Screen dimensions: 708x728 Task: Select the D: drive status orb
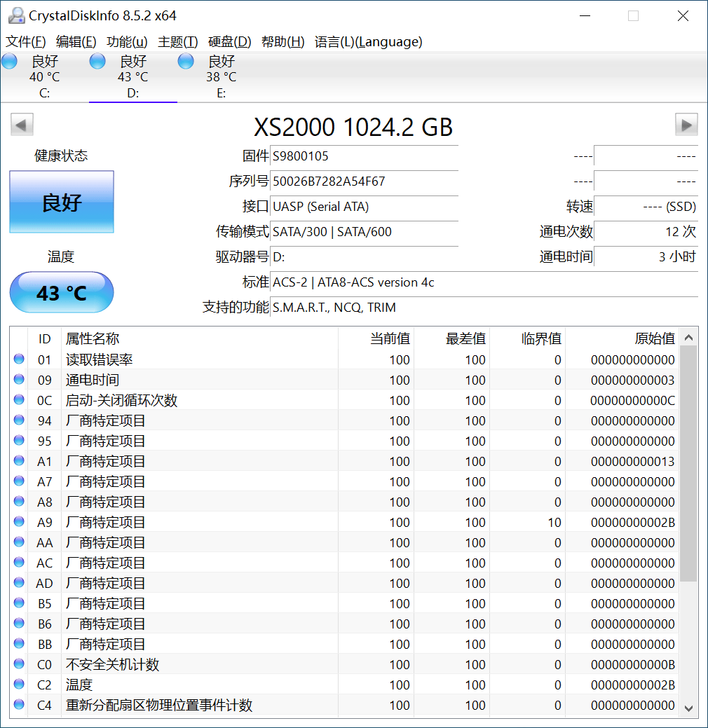pyautogui.click(x=97, y=61)
